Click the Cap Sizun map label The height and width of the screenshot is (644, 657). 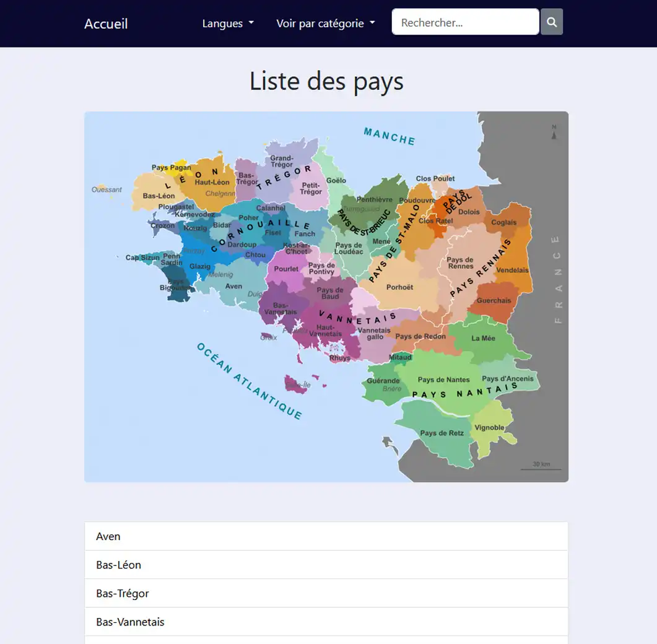pos(142,257)
